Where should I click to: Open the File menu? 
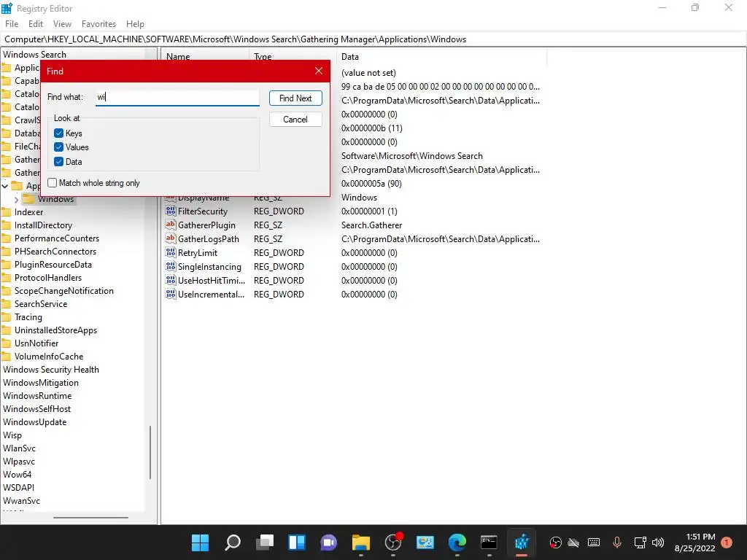point(12,24)
